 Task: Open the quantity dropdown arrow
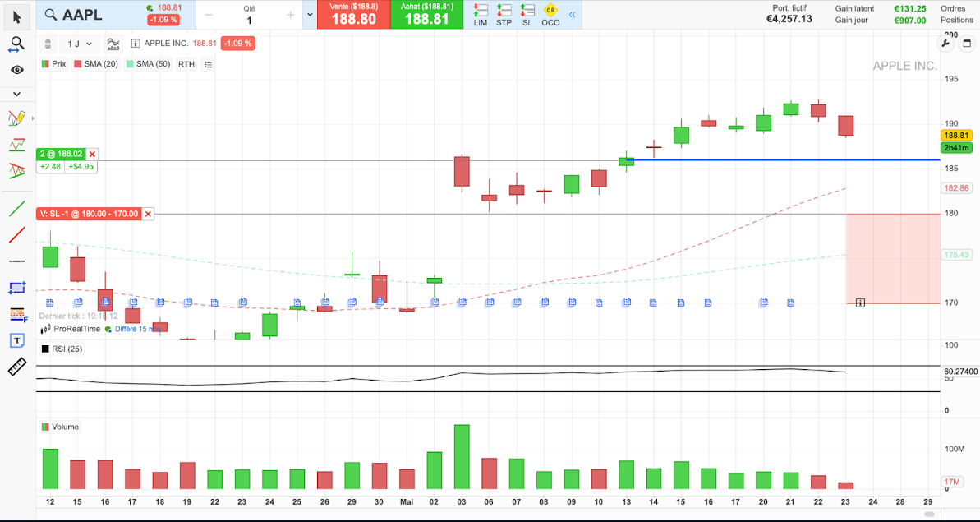[x=310, y=15]
